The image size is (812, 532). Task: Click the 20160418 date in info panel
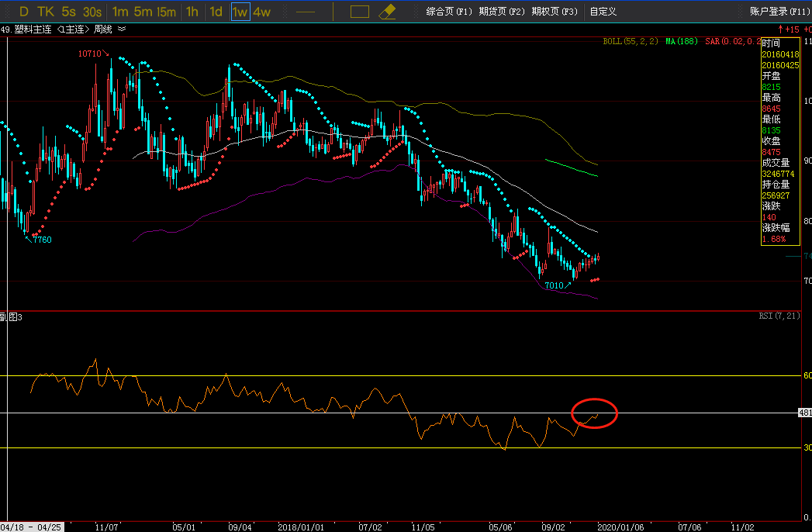(x=780, y=54)
